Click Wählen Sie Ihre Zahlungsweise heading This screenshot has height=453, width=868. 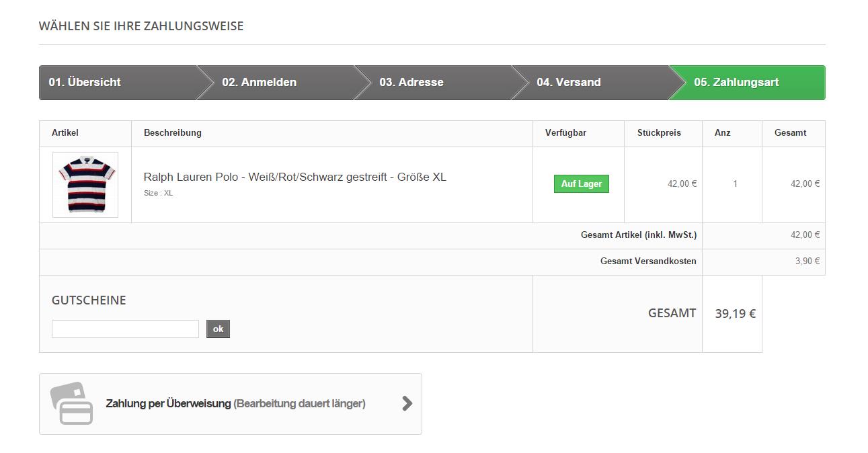(x=141, y=26)
